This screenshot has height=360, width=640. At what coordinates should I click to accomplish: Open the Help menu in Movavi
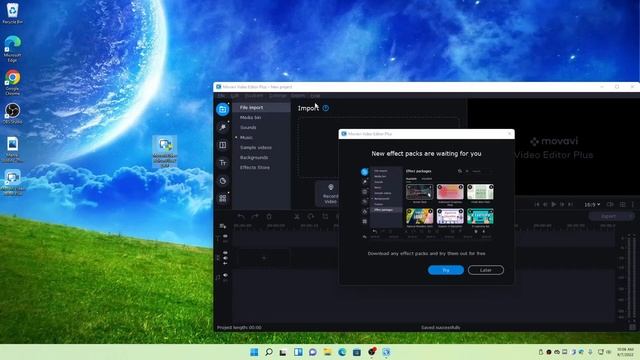click(x=315, y=96)
